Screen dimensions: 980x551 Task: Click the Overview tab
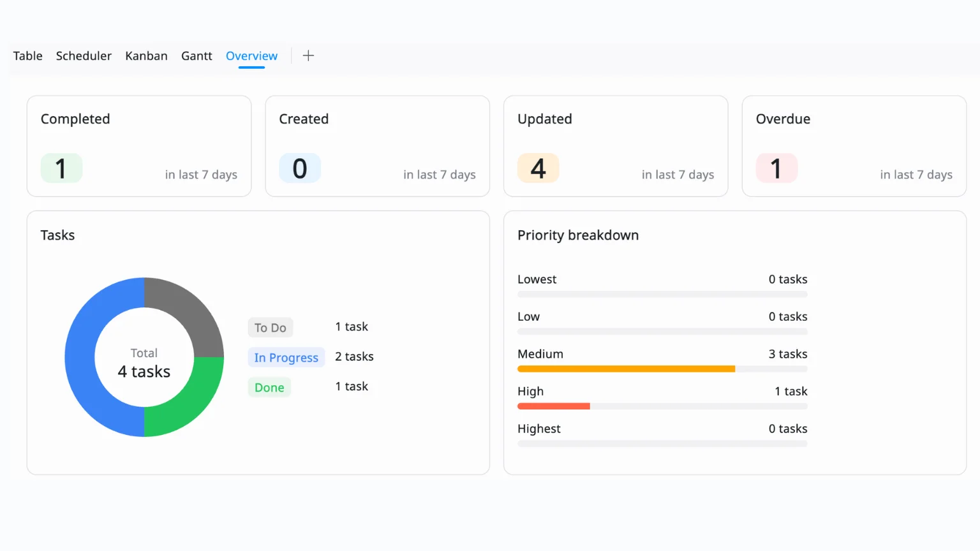tap(251, 56)
